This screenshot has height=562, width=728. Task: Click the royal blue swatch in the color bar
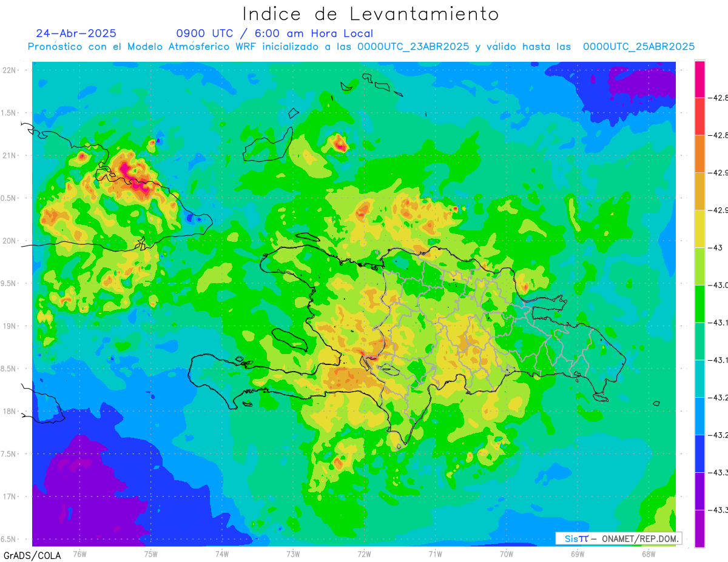(x=699, y=453)
